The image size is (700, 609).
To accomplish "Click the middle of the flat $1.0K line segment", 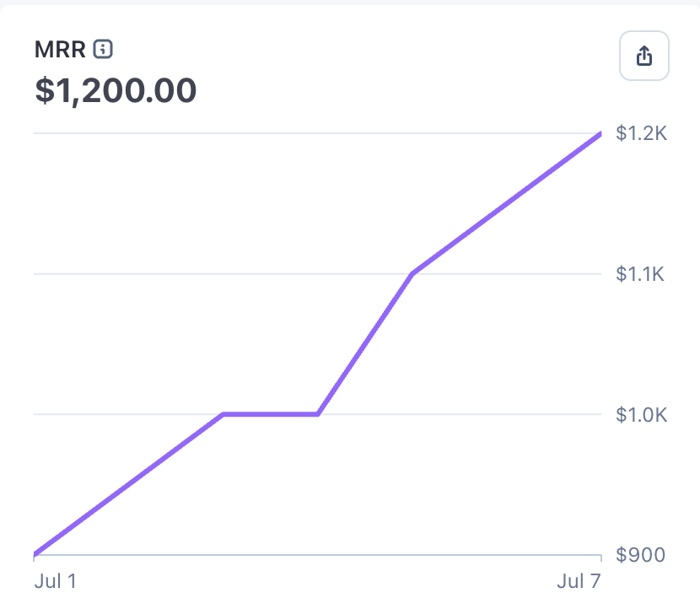I will [271, 414].
